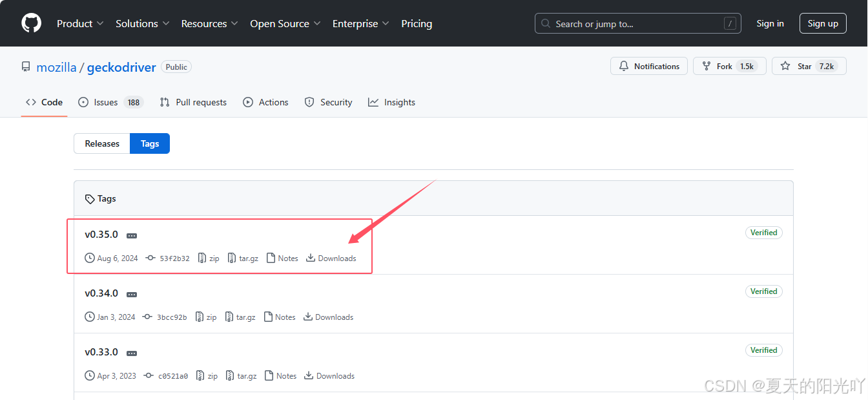Download v0.34.0 tar.gz archive
The width and height of the screenshot is (868, 400).
tap(240, 317)
